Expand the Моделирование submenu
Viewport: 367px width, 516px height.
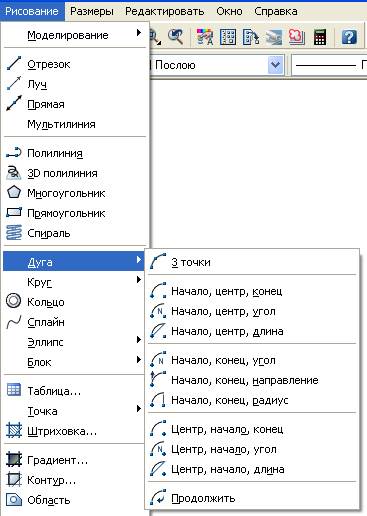coord(75,35)
